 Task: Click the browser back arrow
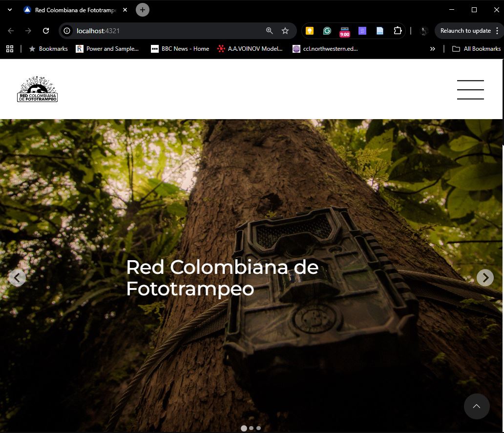tap(11, 31)
